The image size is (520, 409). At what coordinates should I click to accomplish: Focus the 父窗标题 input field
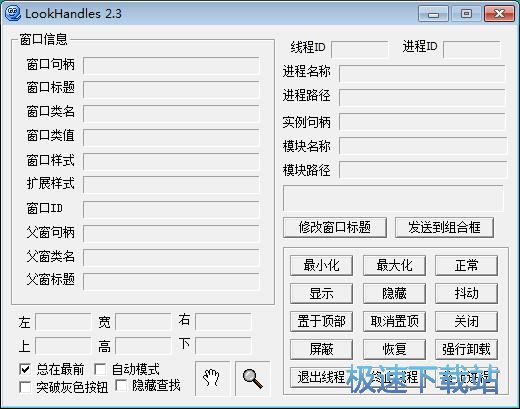pos(171,281)
